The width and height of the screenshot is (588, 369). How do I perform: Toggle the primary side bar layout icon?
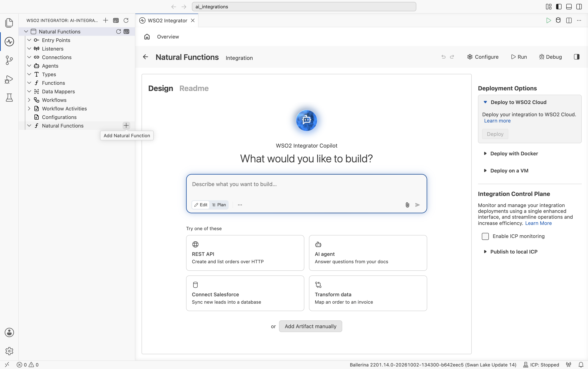point(559,7)
